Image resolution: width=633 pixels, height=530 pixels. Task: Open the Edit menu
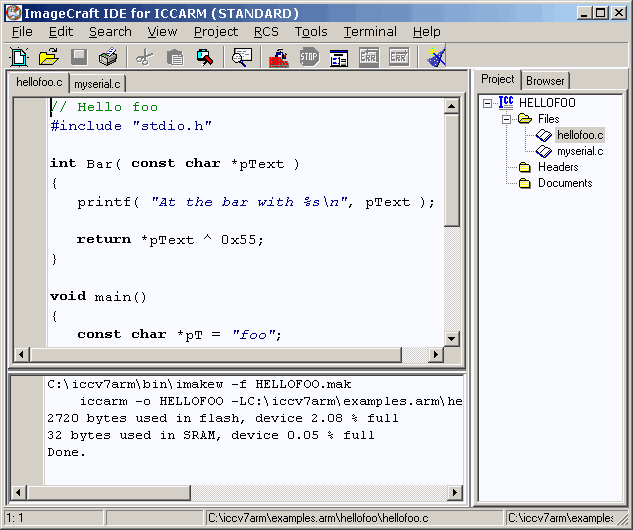tap(61, 31)
